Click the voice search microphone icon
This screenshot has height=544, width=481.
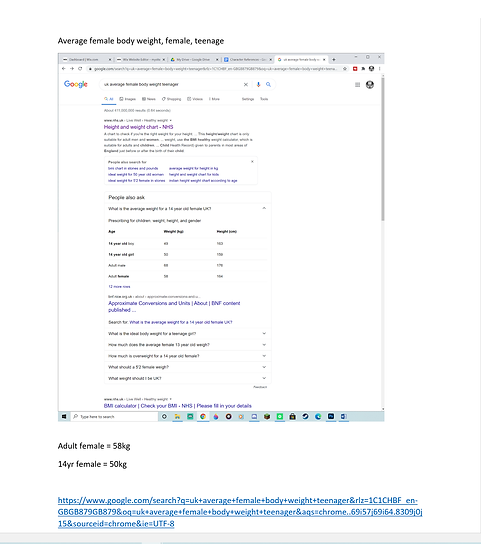coord(258,84)
